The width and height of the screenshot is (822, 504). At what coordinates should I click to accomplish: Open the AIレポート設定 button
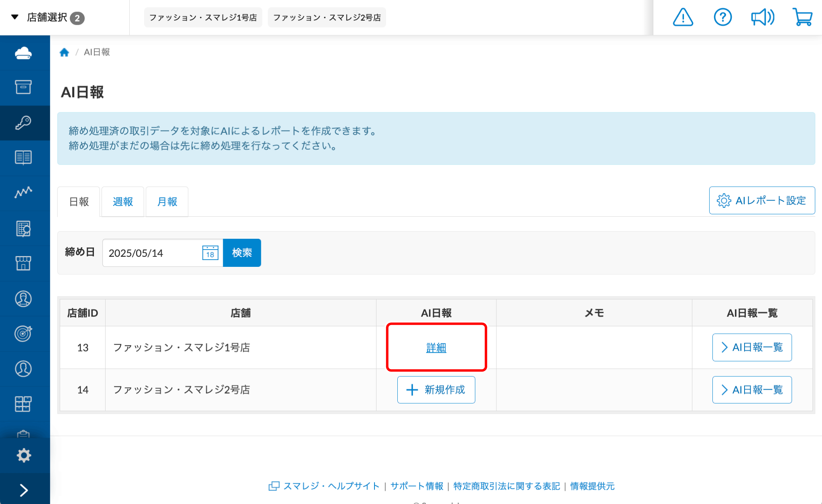(x=761, y=200)
